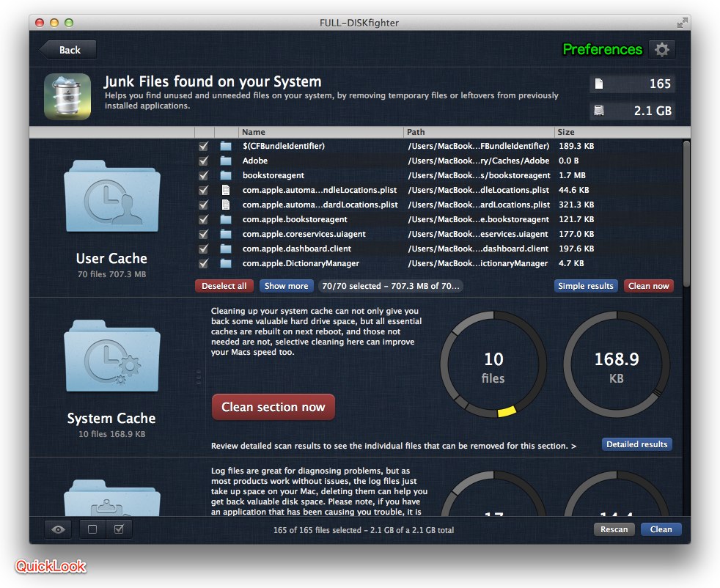
Task: Sort the list by Path column header
Action: [x=479, y=132]
